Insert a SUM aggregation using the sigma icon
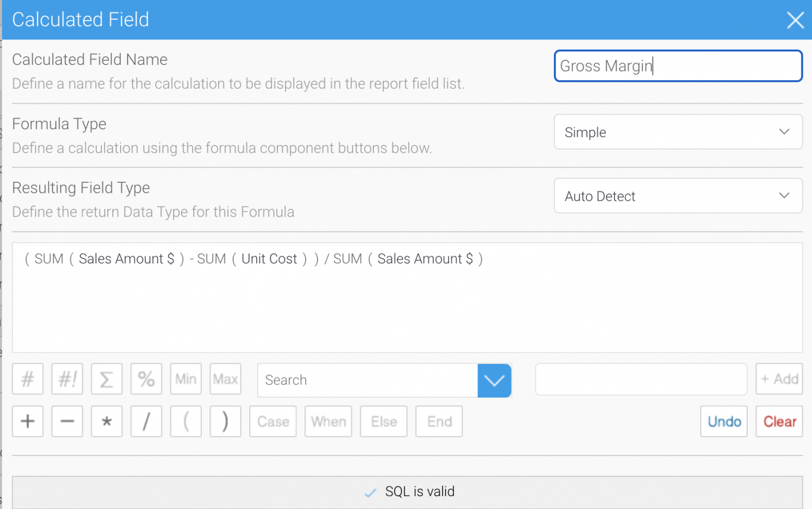This screenshot has height=509, width=812. tap(107, 379)
